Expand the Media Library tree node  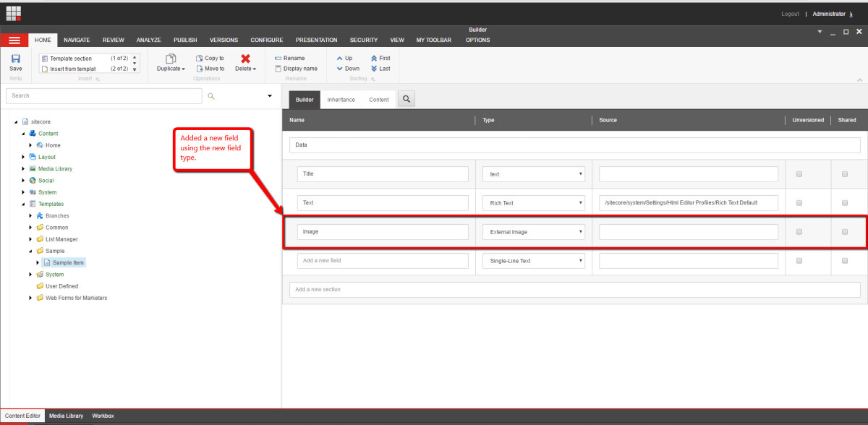pos(31,168)
